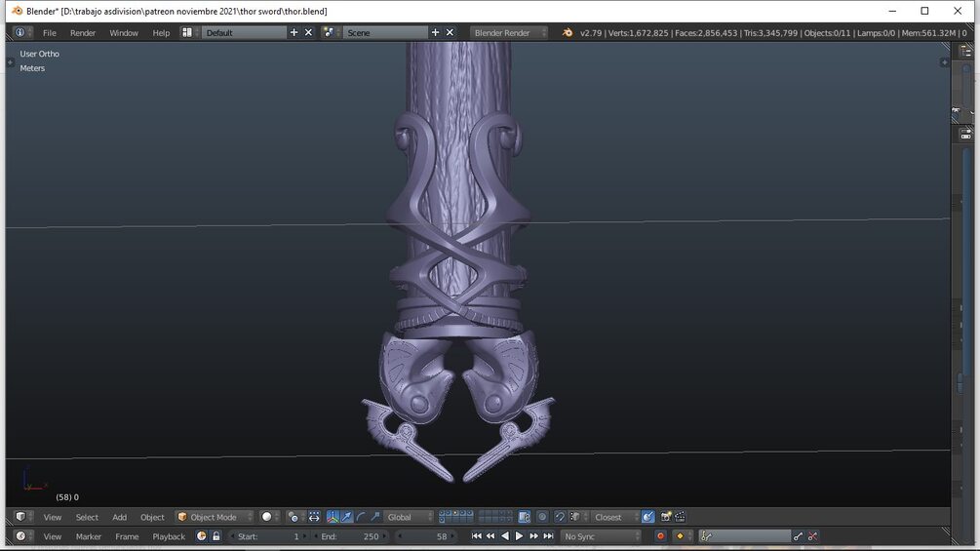The image size is (980, 551).
Task: Render an OpenGL animation of the viewport
Action: (x=680, y=517)
